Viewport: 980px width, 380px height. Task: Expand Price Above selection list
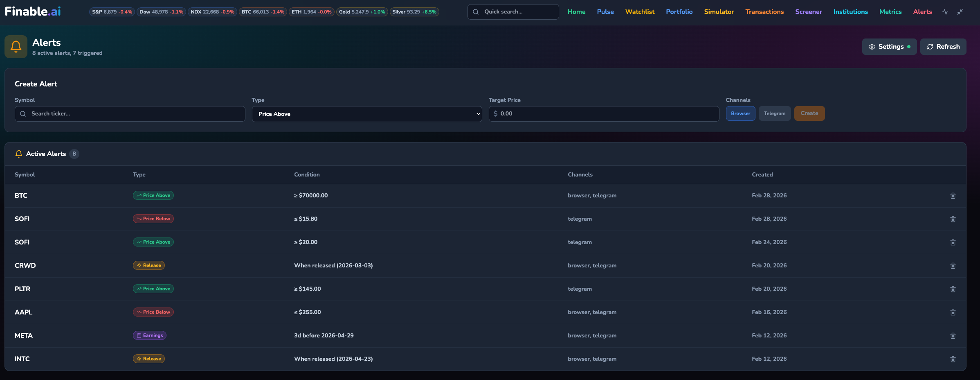tap(478, 114)
